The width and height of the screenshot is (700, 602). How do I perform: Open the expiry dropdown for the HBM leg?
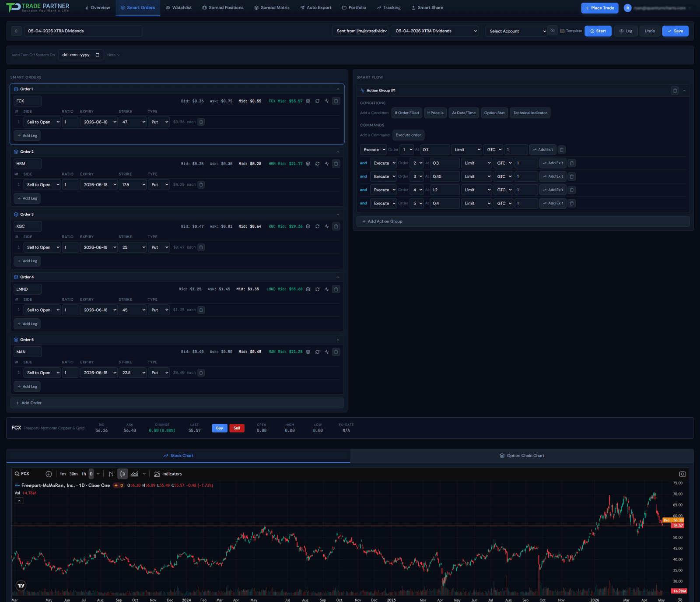[x=99, y=185]
